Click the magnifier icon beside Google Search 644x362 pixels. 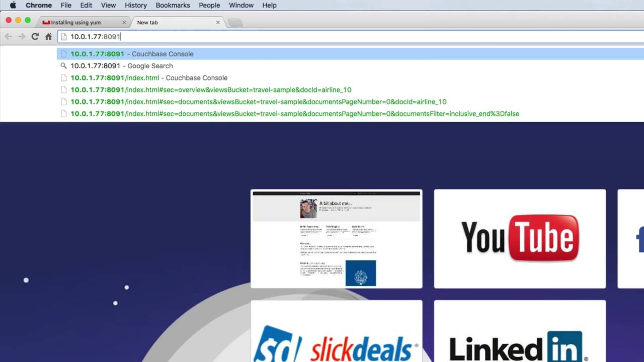tap(63, 66)
